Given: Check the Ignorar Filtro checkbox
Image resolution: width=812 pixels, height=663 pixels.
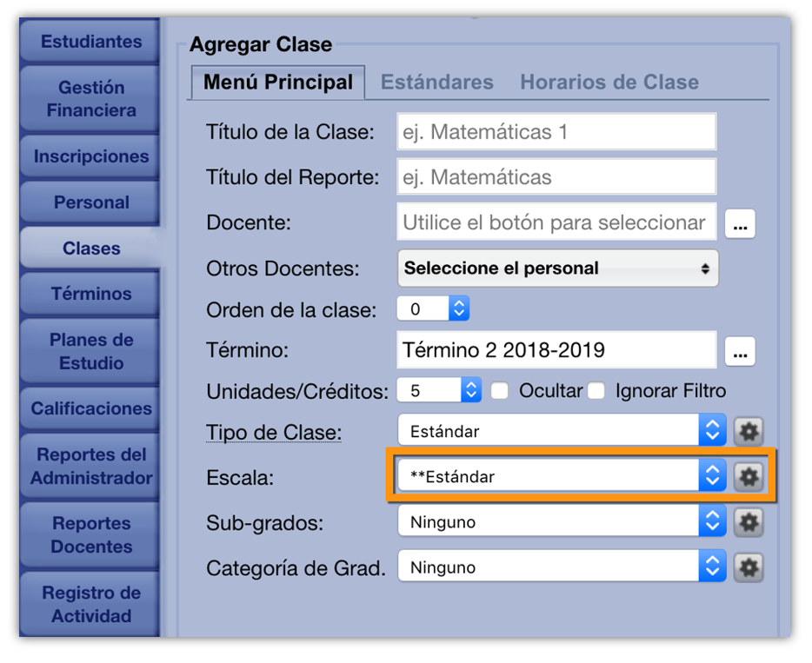Looking at the screenshot, I should click(596, 391).
